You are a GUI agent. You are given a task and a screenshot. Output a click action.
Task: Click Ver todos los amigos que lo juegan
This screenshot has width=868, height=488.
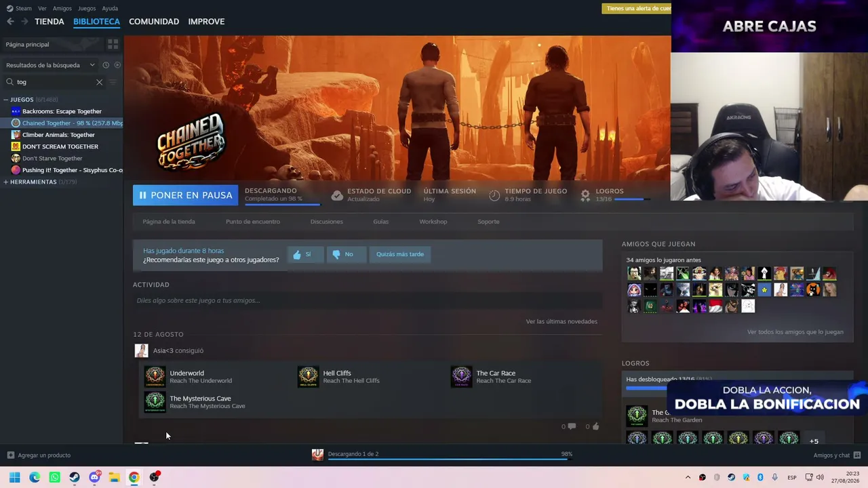tap(795, 332)
